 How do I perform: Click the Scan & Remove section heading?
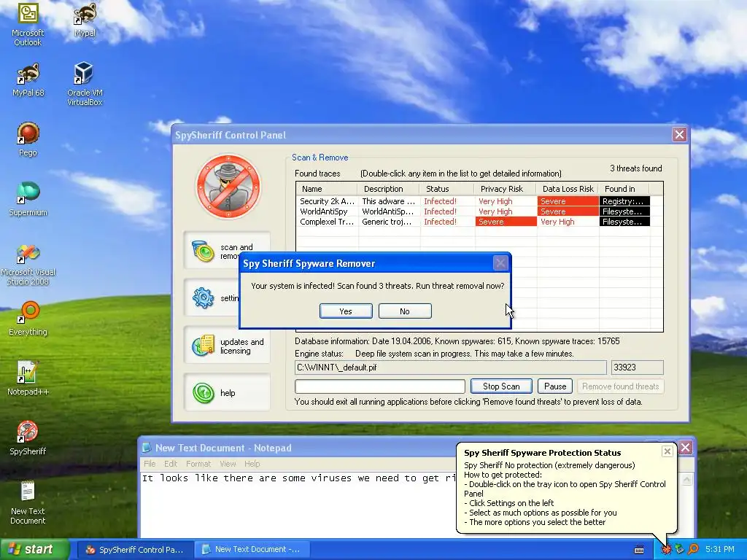coord(320,157)
